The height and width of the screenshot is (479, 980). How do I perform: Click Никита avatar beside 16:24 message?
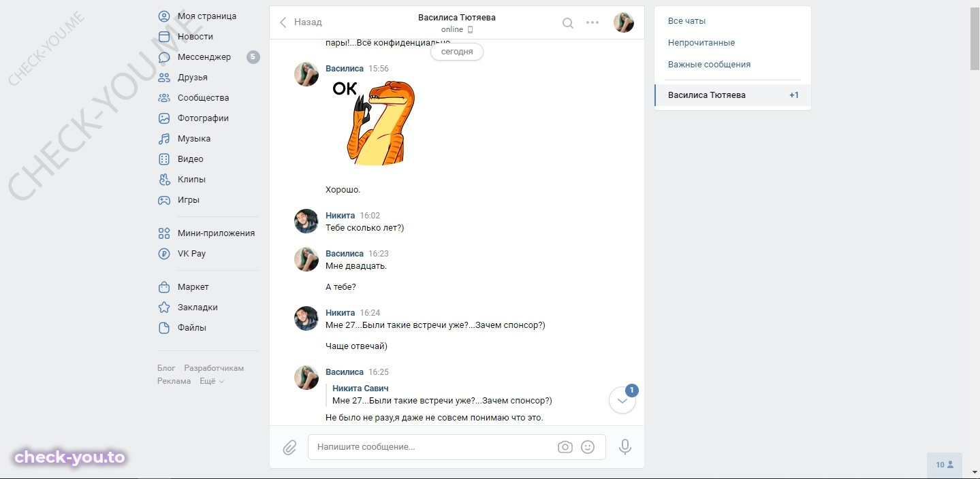click(x=306, y=318)
